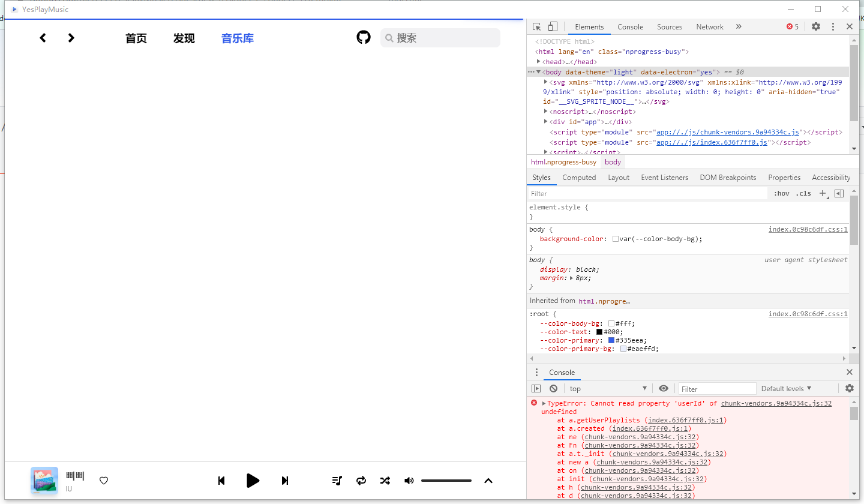Toggle the :hov pseudo-class panel in Styles

[782, 193]
